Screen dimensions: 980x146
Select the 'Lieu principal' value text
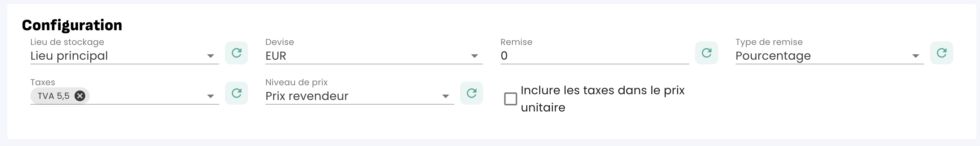pos(69,56)
